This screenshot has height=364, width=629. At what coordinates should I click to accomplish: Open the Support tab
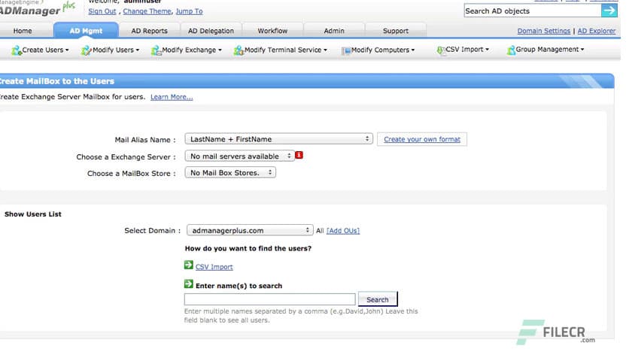(396, 31)
